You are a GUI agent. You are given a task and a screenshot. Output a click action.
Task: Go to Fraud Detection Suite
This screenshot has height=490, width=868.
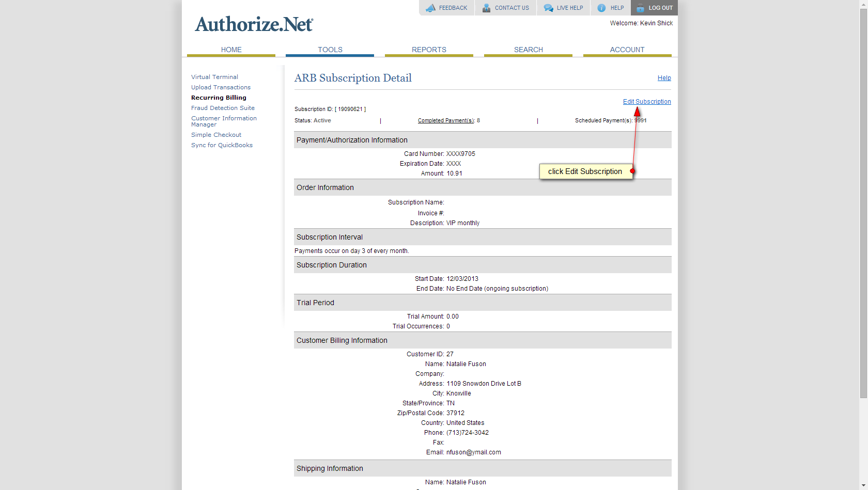pyautogui.click(x=223, y=108)
